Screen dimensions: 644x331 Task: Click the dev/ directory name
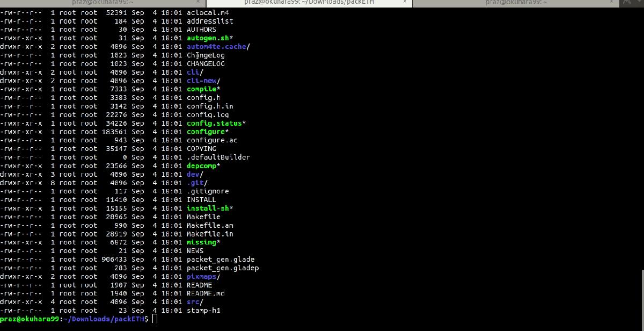(x=195, y=174)
